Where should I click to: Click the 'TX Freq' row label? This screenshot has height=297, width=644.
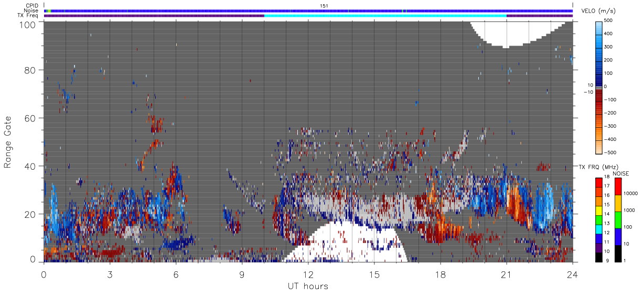28,16
